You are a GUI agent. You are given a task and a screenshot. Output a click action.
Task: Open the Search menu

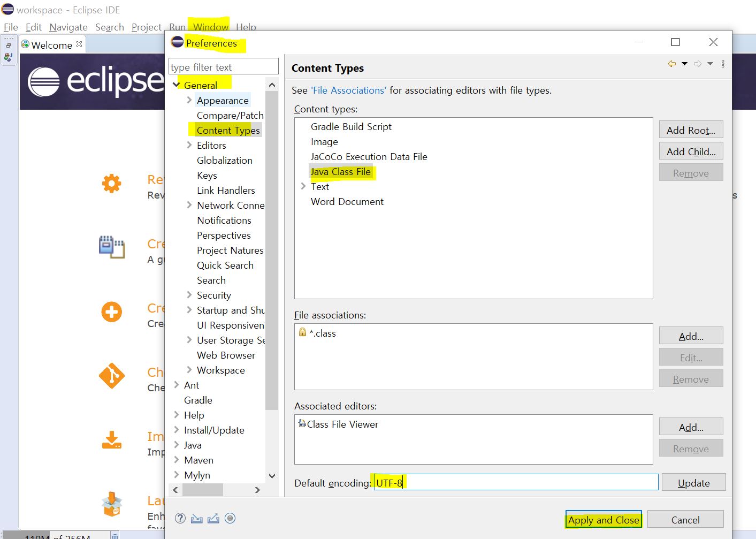[x=110, y=27]
